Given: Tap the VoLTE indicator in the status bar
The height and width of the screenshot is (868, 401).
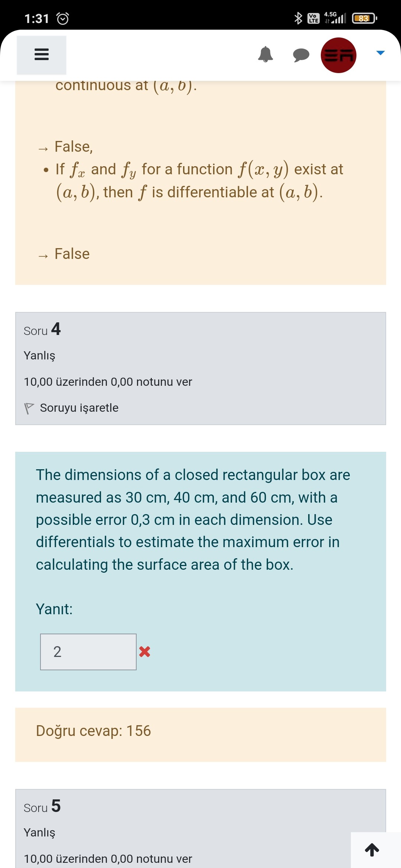Looking at the screenshot, I should tap(313, 18).
